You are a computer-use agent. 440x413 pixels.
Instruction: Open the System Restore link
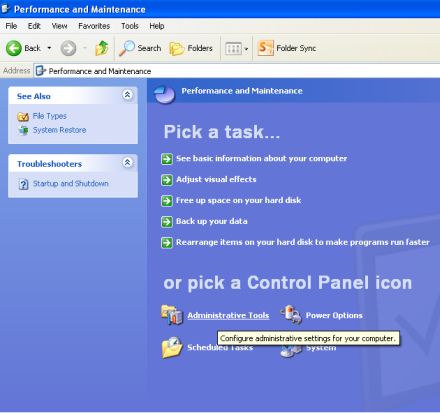59,130
